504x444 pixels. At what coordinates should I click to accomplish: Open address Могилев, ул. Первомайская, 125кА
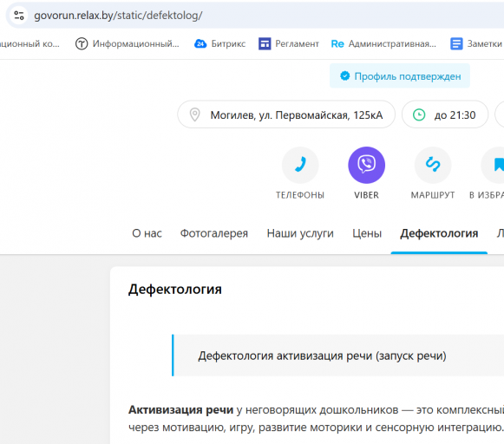coord(286,114)
